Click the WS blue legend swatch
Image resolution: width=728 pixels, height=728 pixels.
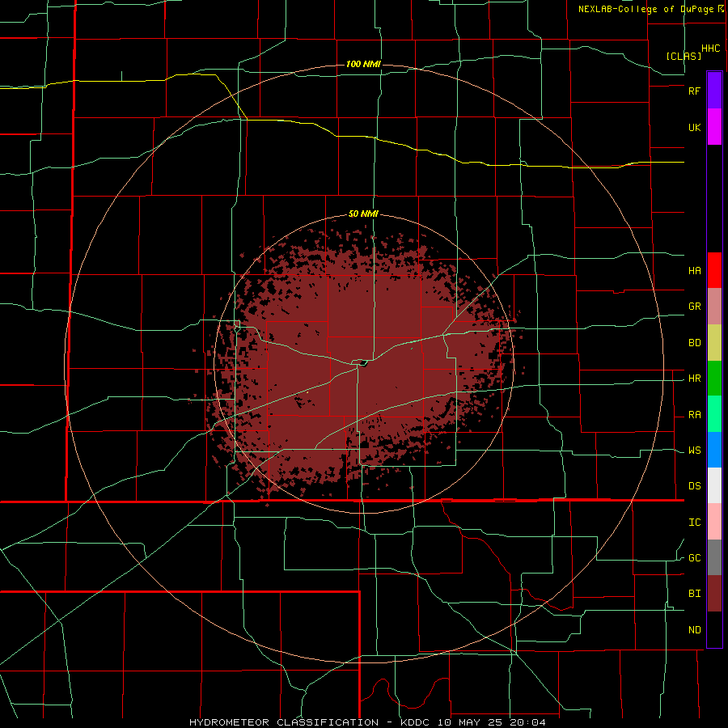click(714, 450)
